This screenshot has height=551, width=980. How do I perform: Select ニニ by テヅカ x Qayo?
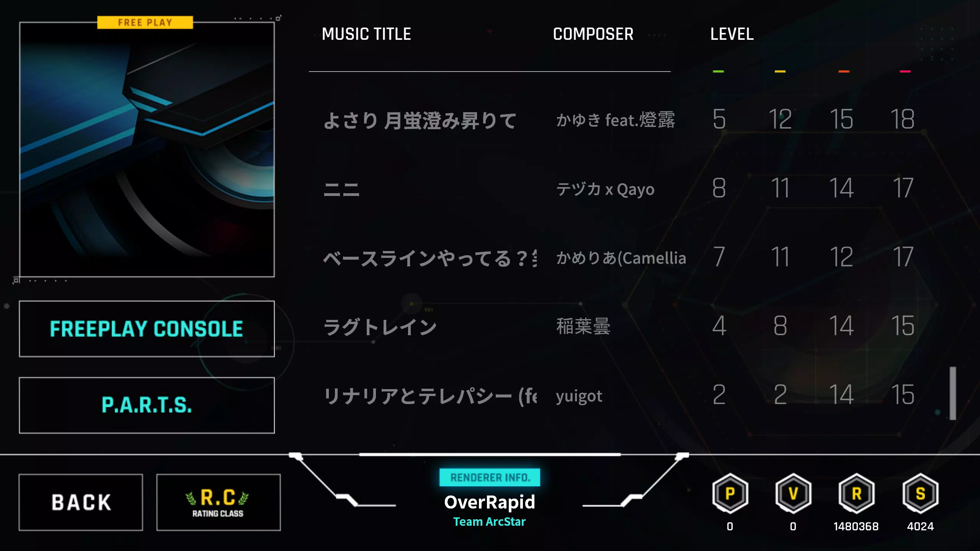click(x=490, y=189)
